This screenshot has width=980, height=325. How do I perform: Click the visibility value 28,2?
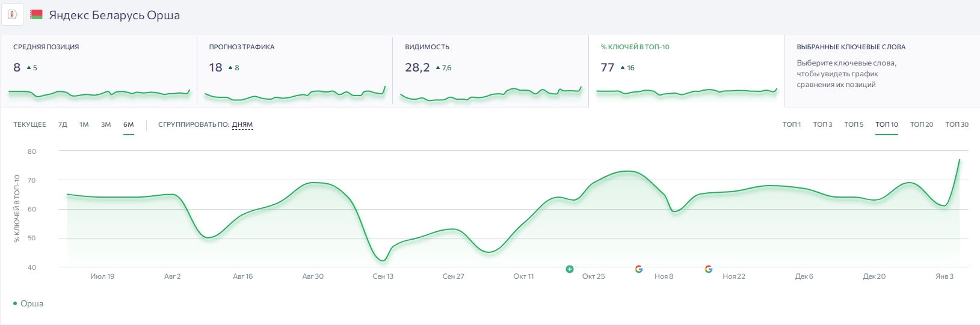tap(417, 67)
